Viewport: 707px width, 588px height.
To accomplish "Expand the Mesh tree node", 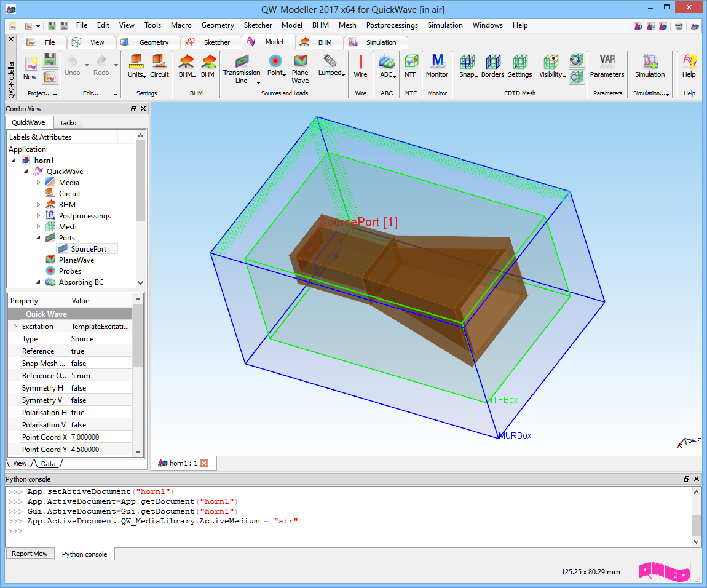I will [x=38, y=226].
